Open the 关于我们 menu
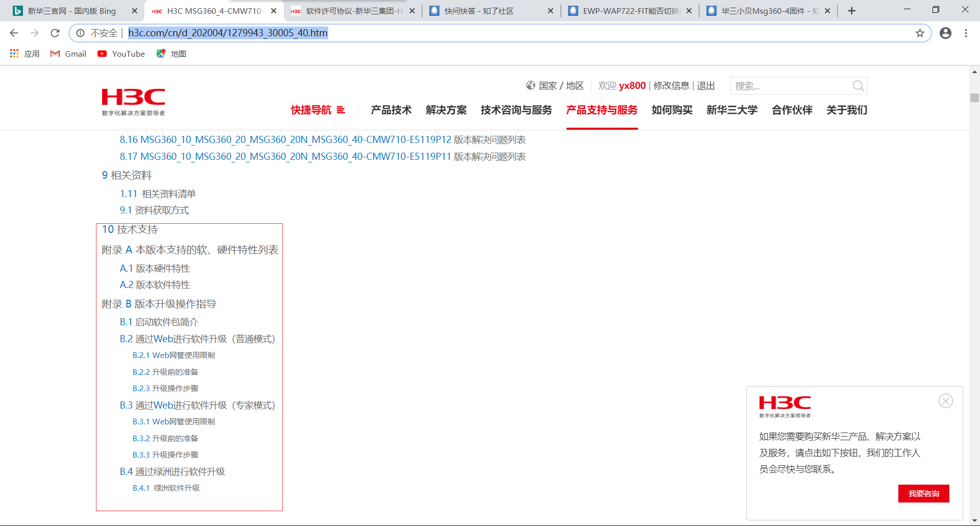Image resolution: width=980 pixels, height=526 pixels. [847, 110]
